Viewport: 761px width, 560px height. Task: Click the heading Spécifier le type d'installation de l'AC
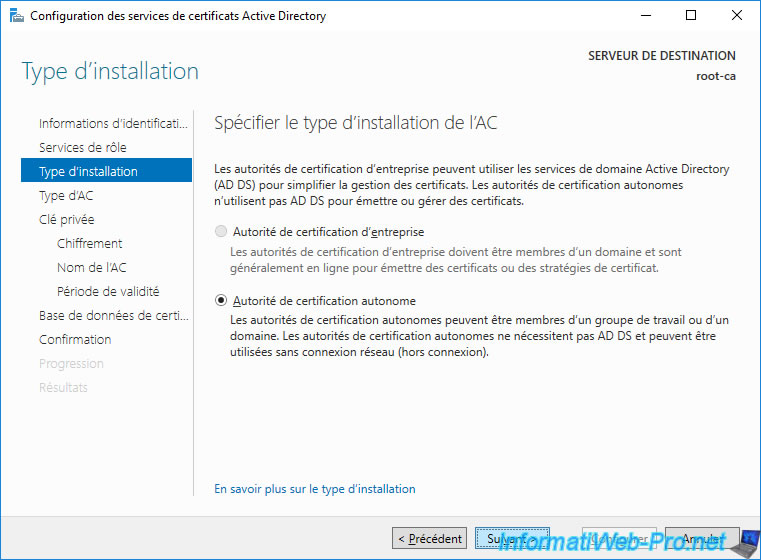[356, 123]
